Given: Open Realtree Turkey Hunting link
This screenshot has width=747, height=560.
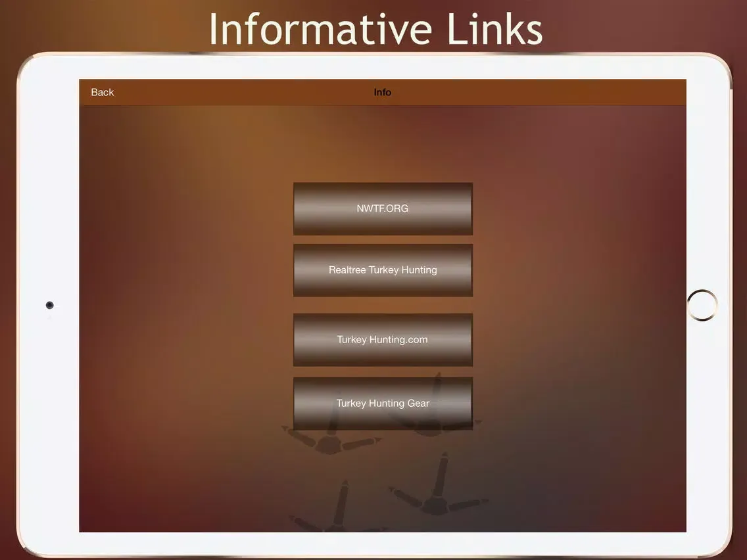Looking at the screenshot, I should pyautogui.click(x=383, y=270).
